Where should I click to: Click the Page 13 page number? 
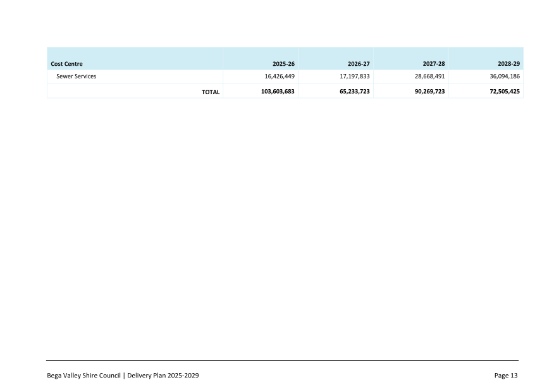click(x=506, y=376)
